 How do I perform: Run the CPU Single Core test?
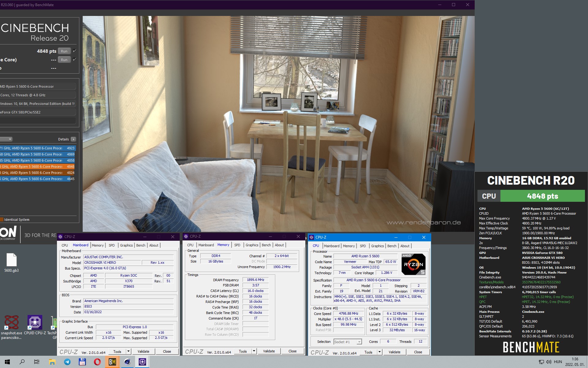[x=64, y=60]
